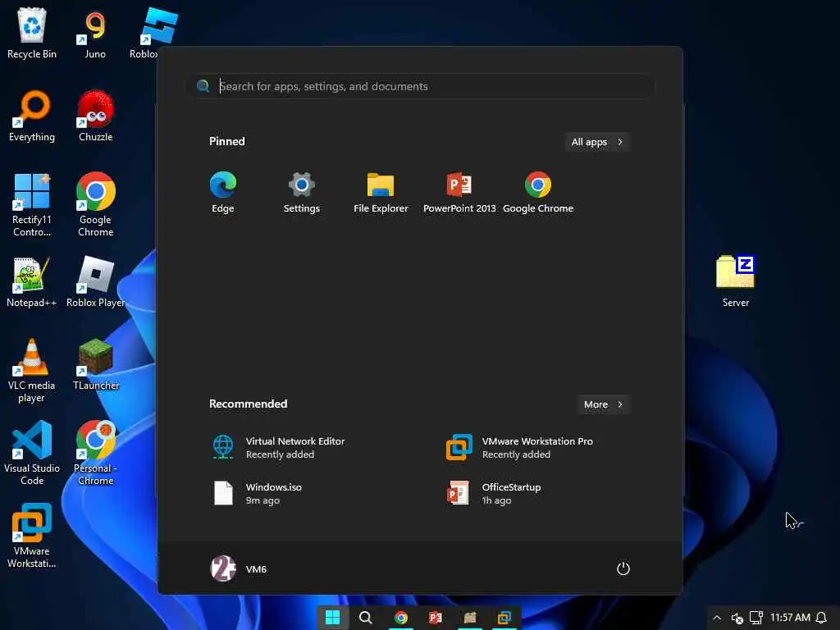Screen dimensions: 840x630
Task: Select Google Chrome desktop shortcut
Action: (x=95, y=204)
